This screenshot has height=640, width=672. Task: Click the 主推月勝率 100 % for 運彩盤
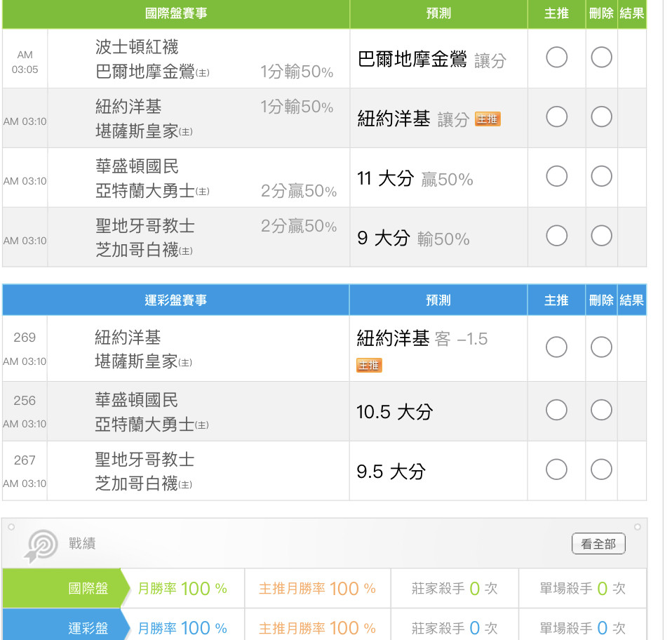coord(317,628)
